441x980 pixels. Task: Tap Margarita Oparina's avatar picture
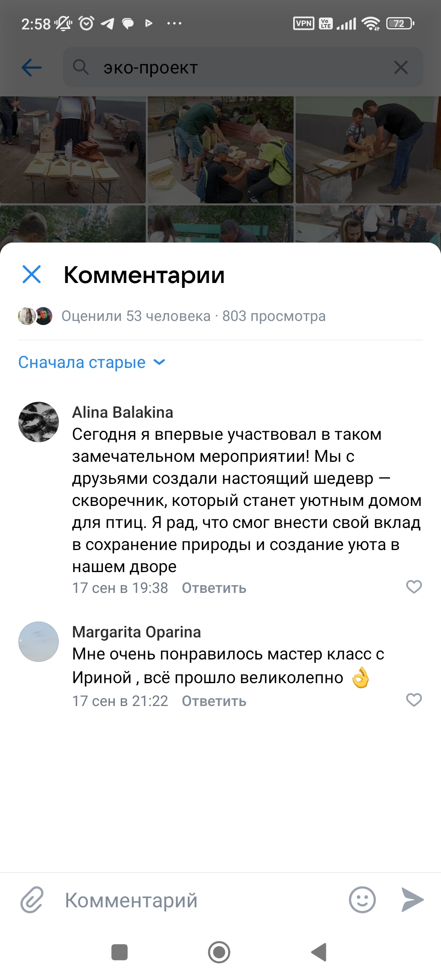[x=38, y=641]
